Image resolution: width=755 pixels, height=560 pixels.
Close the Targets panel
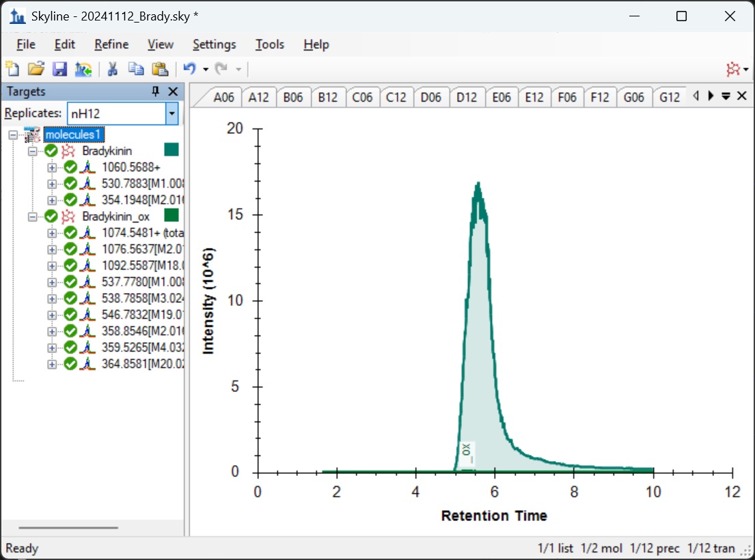173,92
